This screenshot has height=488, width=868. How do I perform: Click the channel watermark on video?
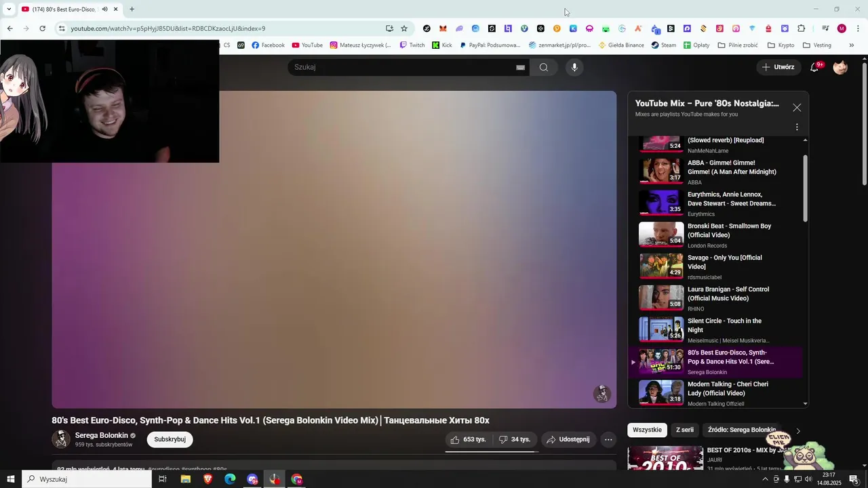point(602,394)
